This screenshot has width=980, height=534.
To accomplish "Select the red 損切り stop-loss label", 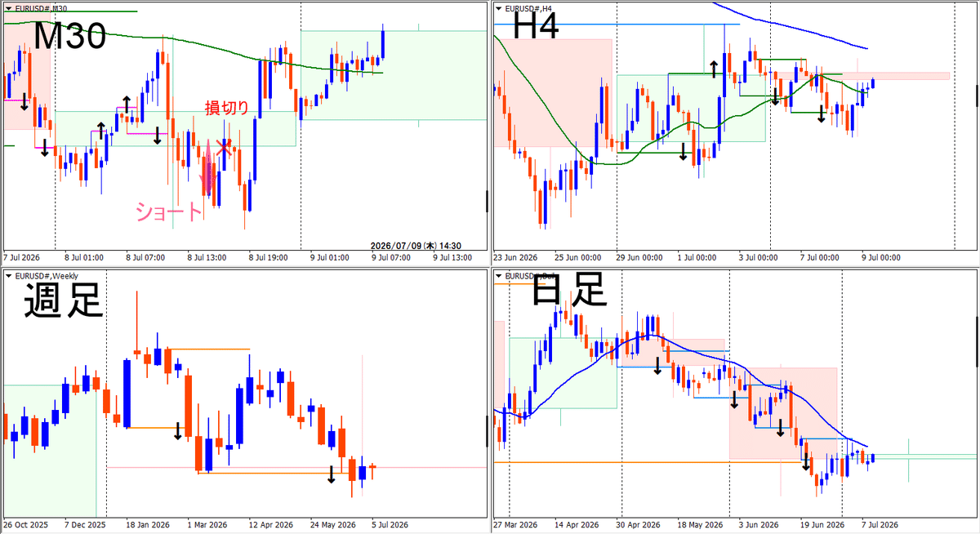I will point(226,107).
